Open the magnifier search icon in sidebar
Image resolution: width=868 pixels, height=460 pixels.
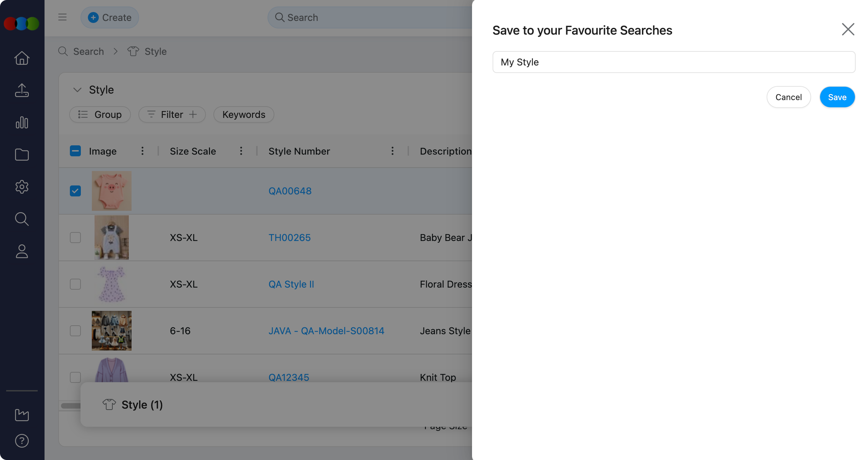22,219
